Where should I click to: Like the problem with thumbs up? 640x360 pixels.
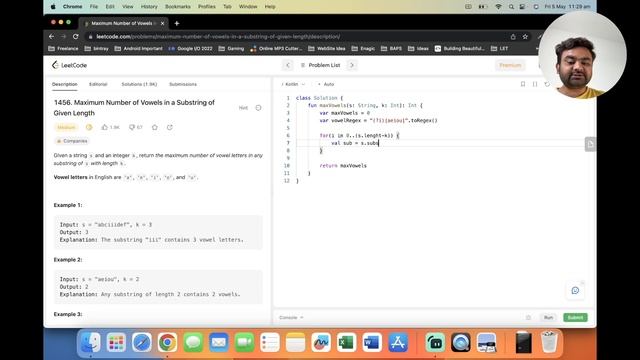[110, 127]
